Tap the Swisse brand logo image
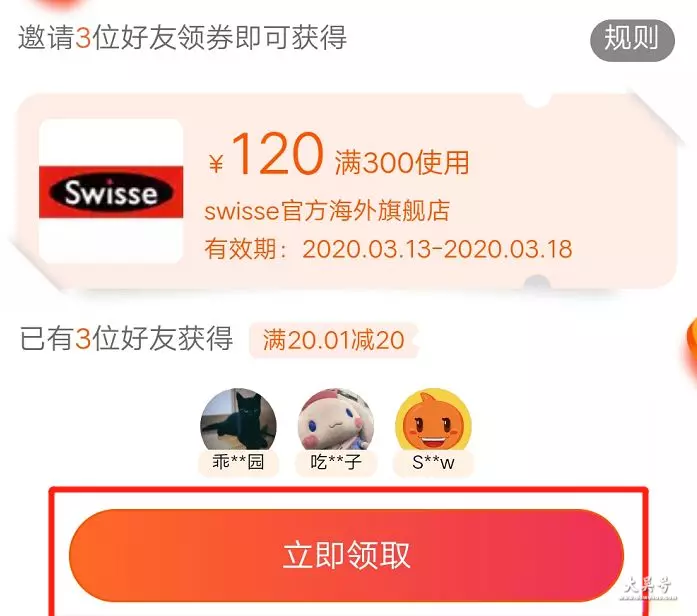This screenshot has width=697, height=616. click(x=111, y=192)
